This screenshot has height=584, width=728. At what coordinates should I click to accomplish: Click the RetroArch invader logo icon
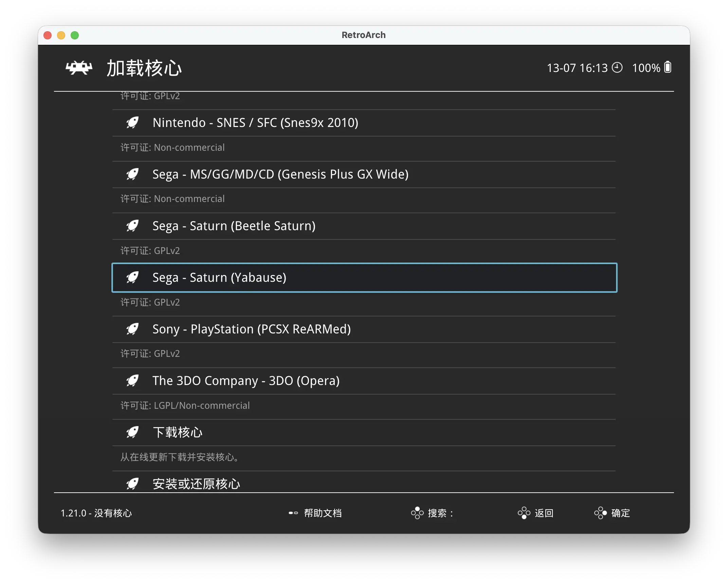coord(79,68)
